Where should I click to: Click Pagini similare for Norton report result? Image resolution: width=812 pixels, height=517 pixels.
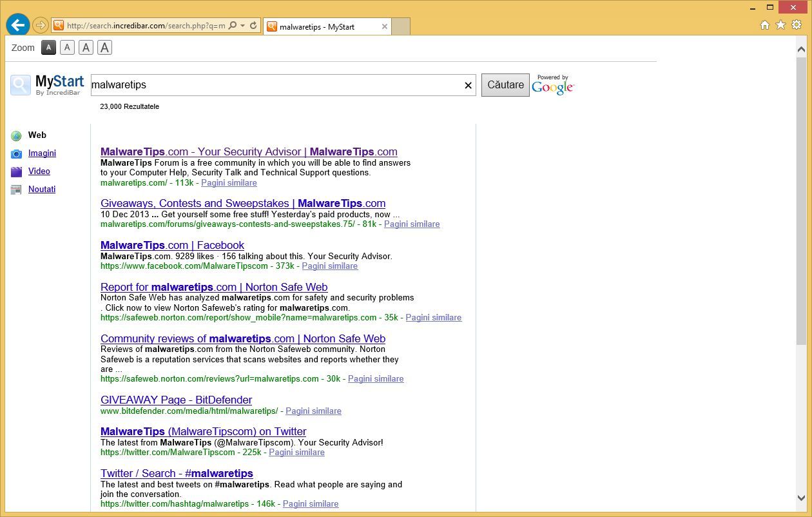tap(434, 318)
